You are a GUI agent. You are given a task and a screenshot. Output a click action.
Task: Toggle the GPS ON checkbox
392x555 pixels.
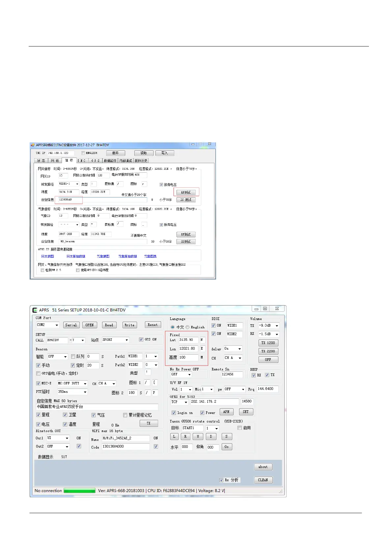[141, 339]
